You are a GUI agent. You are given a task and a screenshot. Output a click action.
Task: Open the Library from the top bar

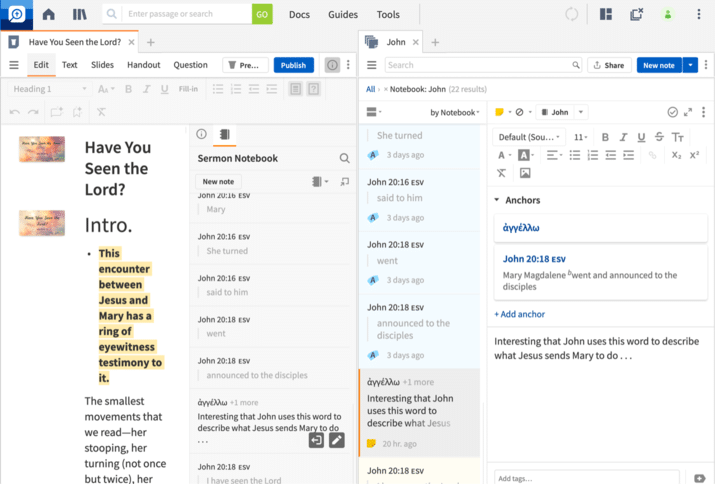(x=79, y=14)
